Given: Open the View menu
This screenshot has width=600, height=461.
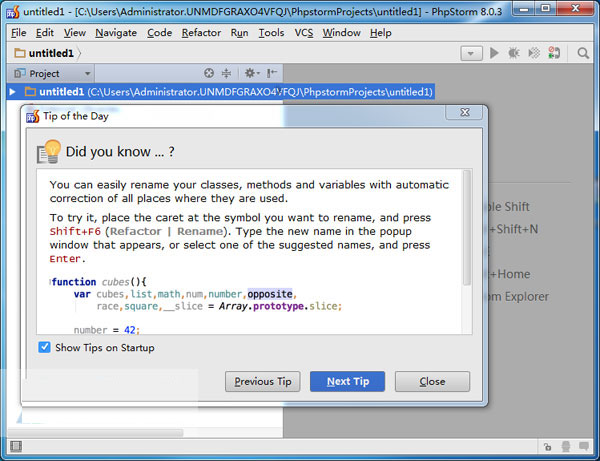Looking at the screenshot, I should [x=75, y=33].
